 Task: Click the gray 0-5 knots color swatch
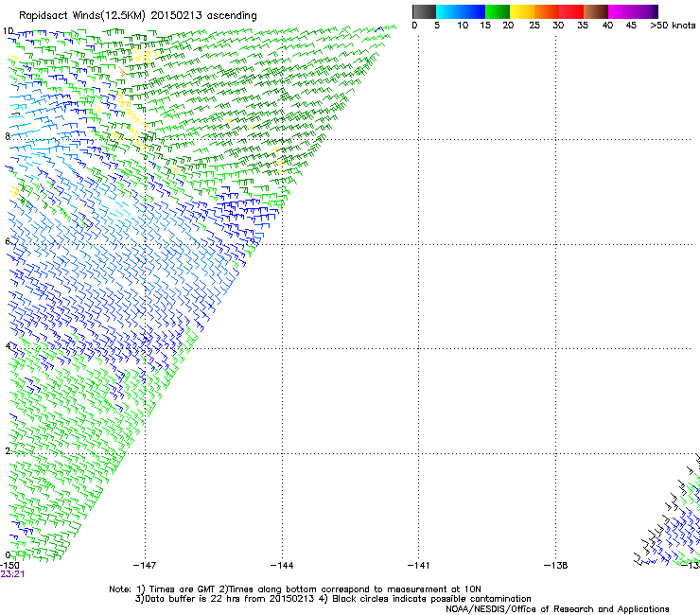tap(424, 11)
